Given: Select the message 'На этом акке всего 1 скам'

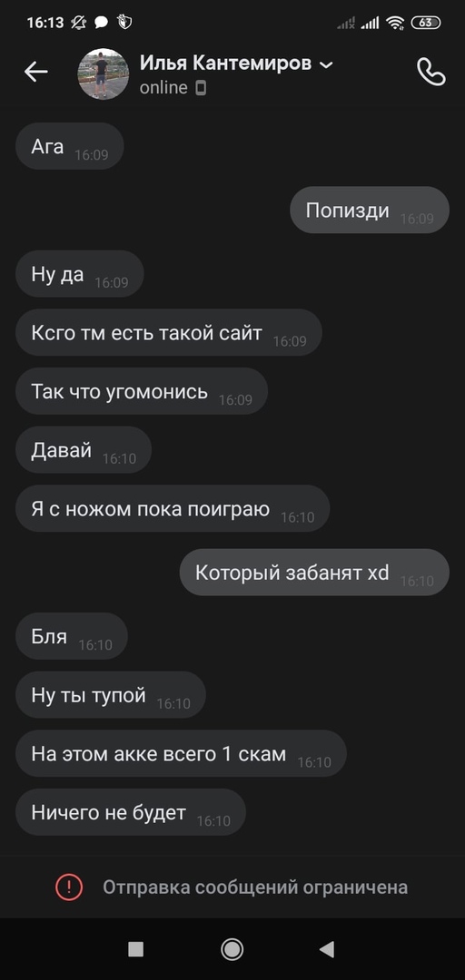Looking at the screenshot, I should pyautogui.click(x=181, y=754).
